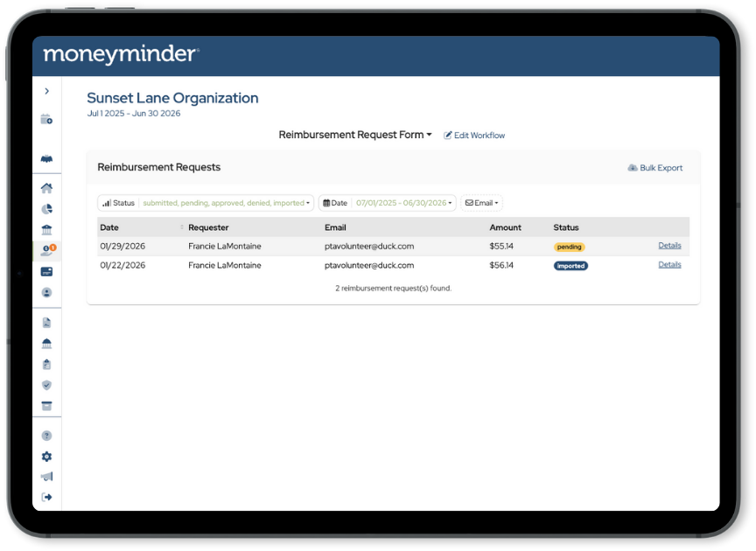Click the Edit Workflow link
Viewport: 756px width, 551px height.
[x=474, y=136]
